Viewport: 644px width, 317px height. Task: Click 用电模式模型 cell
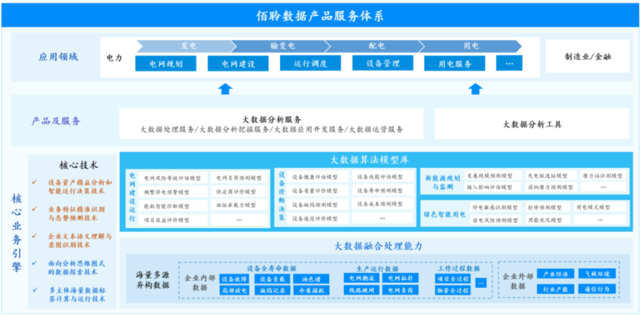pyautogui.click(x=600, y=208)
